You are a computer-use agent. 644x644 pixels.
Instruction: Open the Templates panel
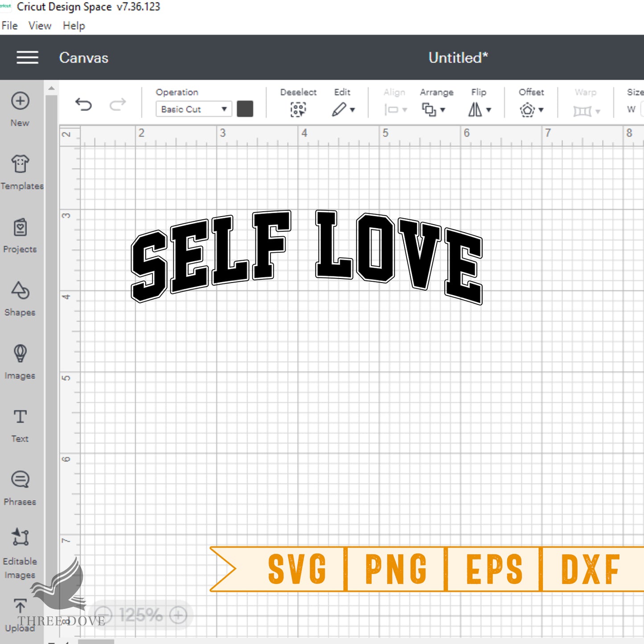pos(21,172)
